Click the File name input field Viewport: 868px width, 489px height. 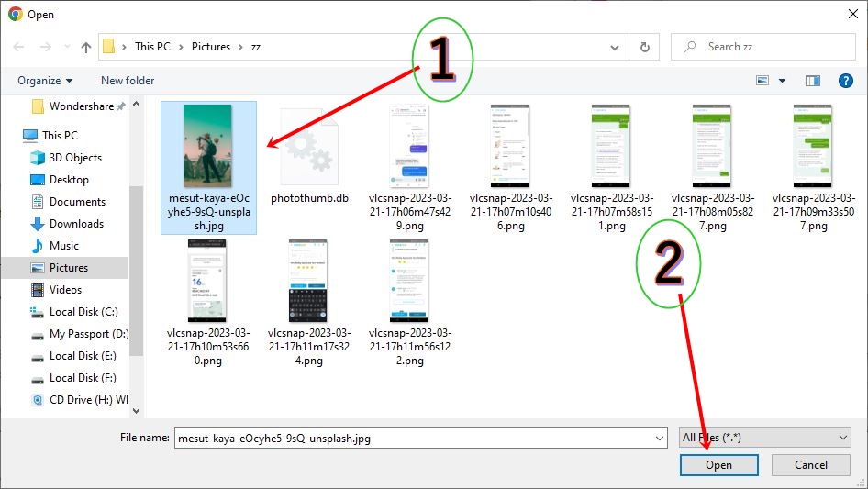[421, 438]
